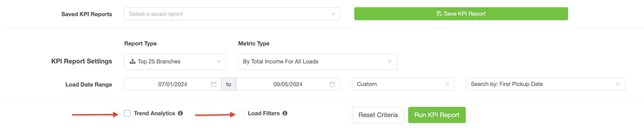Open the Select a saved report dropdown
Image resolution: width=644 pixels, height=130 pixels.
(x=232, y=14)
